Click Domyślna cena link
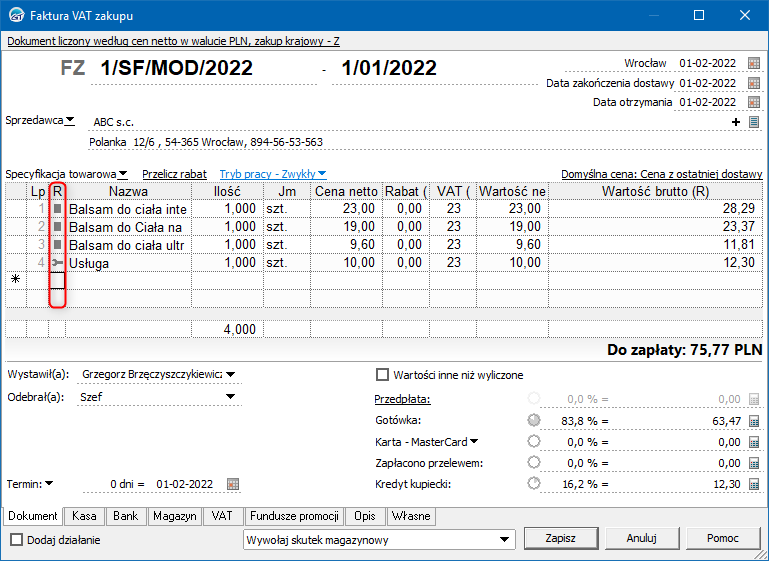769x561 pixels. tap(662, 174)
